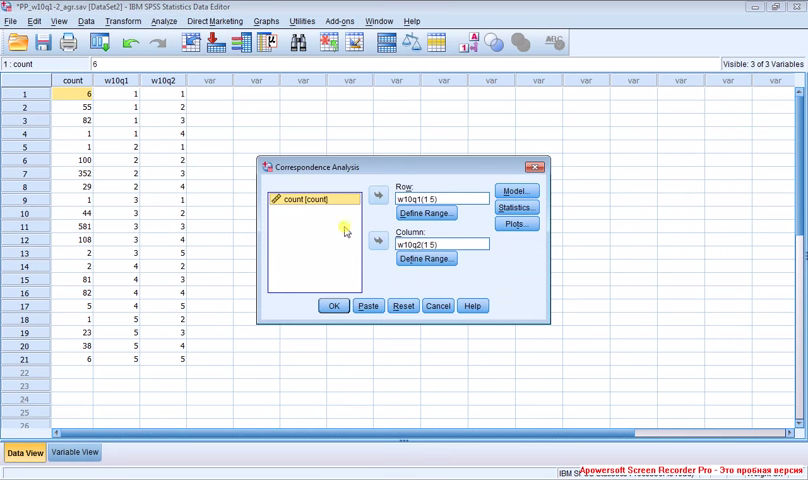Screen dimensions: 808x480
Task: Recall recently used dialogs icon
Action: tap(100, 42)
